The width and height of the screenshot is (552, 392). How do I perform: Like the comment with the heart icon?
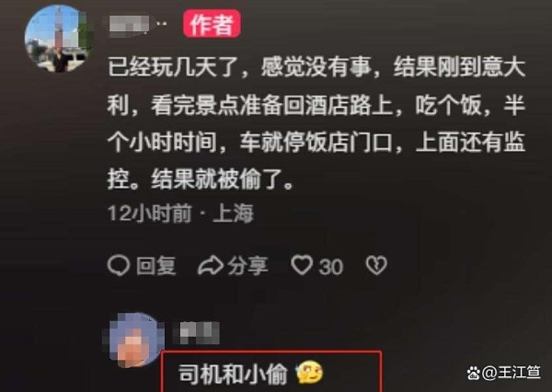click(x=302, y=265)
